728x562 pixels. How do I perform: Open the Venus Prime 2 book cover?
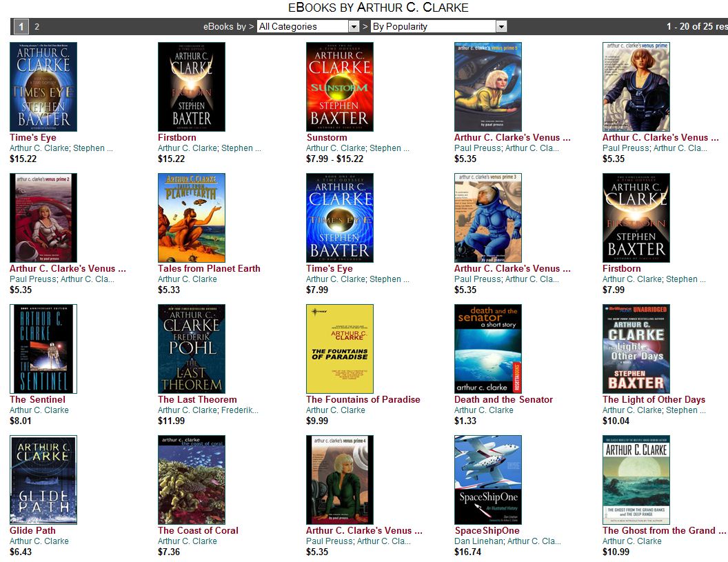[43, 218]
